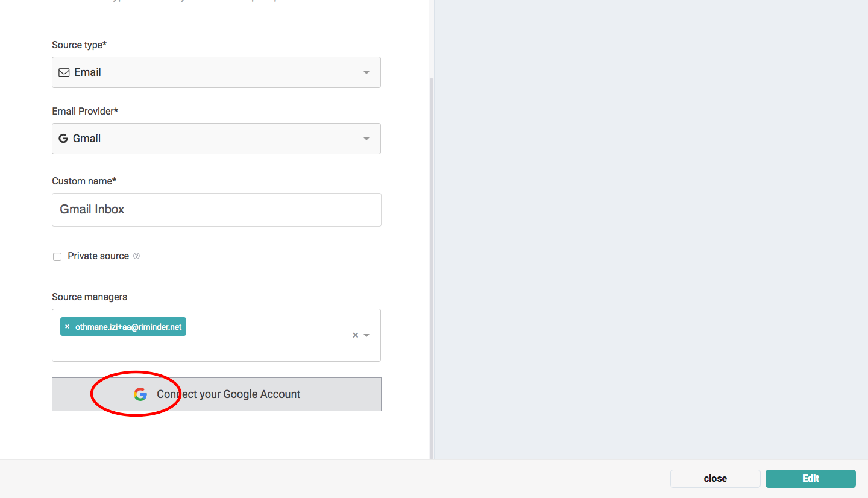The height and width of the screenshot is (498, 868).
Task: Open the Source type dropdown showing Email
Action: coord(216,72)
